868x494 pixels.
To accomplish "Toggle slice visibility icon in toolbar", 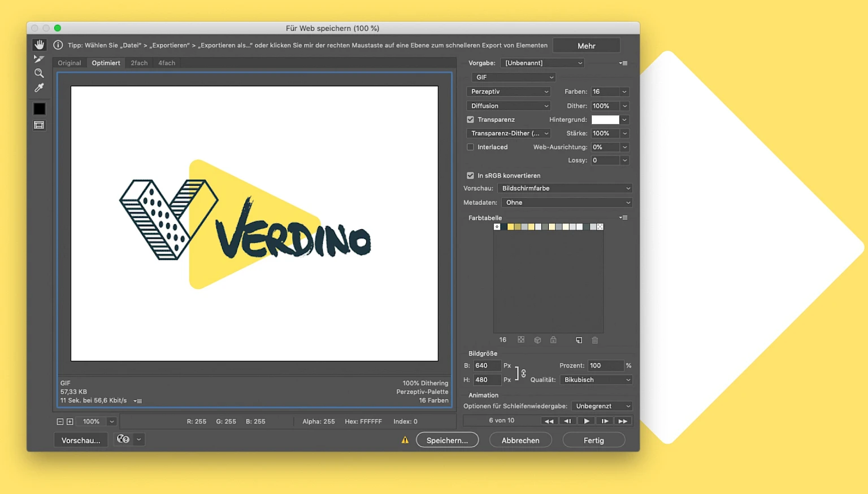I will [x=39, y=125].
